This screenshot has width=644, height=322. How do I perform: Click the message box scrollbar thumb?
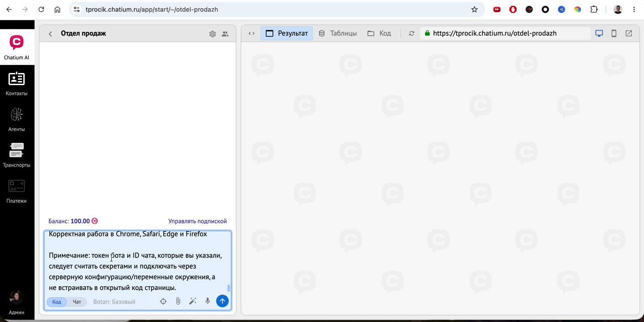[x=229, y=288]
